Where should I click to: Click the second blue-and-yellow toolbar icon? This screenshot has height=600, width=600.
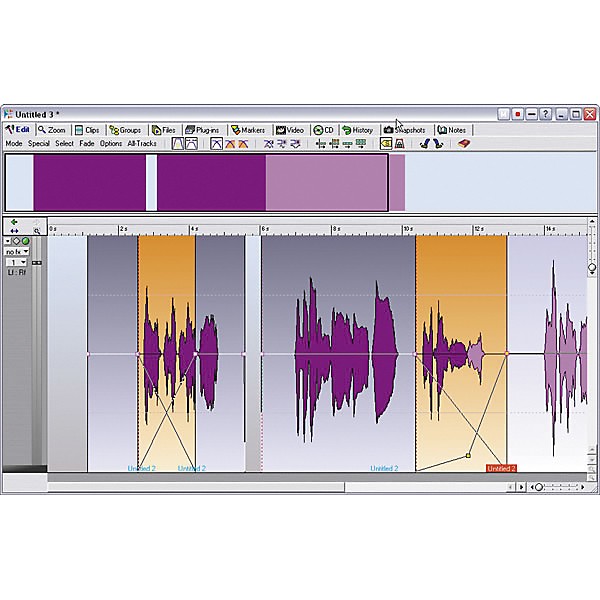[x=438, y=144]
